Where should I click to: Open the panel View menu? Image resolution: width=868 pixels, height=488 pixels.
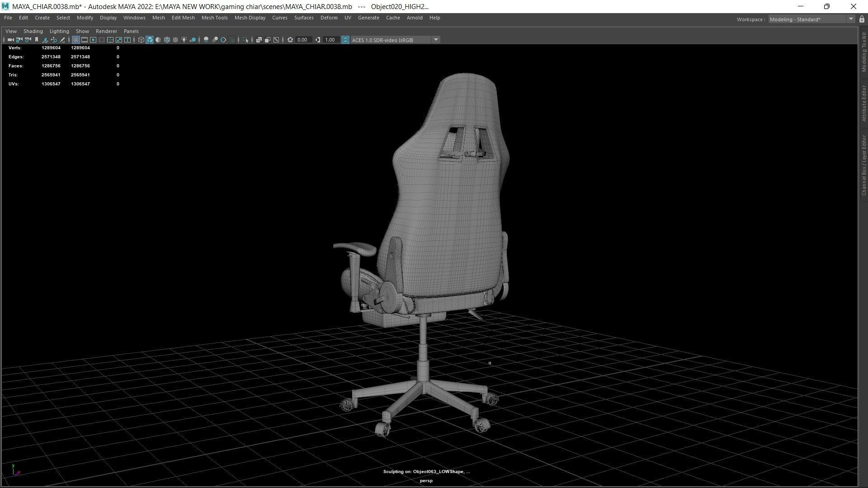(11, 31)
